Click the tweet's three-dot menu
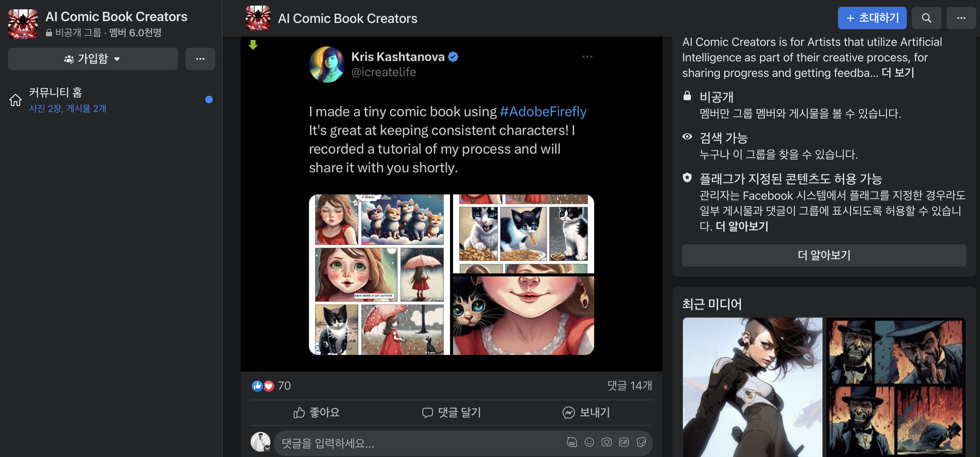This screenshot has height=457, width=980. pyautogui.click(x=587, y=57)
